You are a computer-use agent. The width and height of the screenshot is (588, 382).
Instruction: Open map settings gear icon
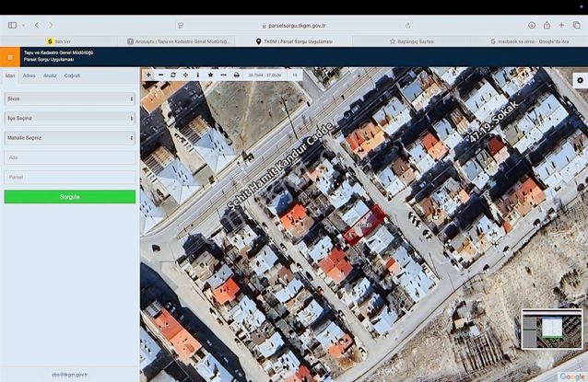coord(580,80)
